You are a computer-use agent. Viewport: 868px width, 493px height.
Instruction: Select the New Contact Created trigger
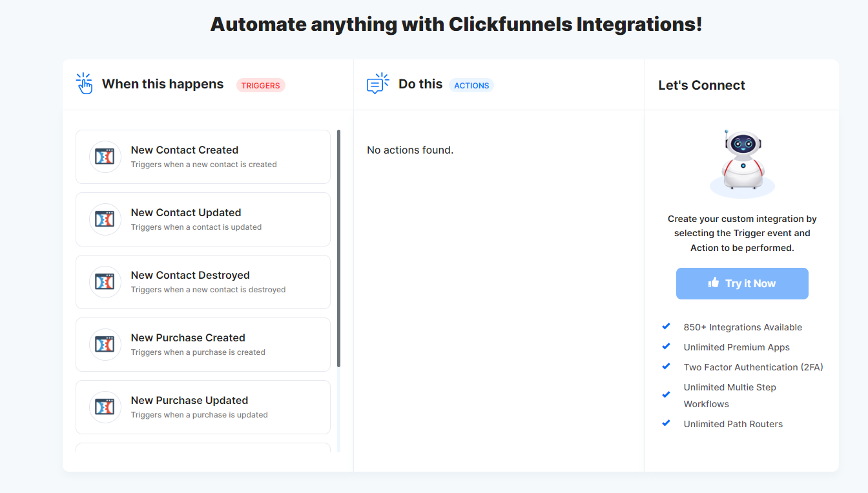coord(203,157)
